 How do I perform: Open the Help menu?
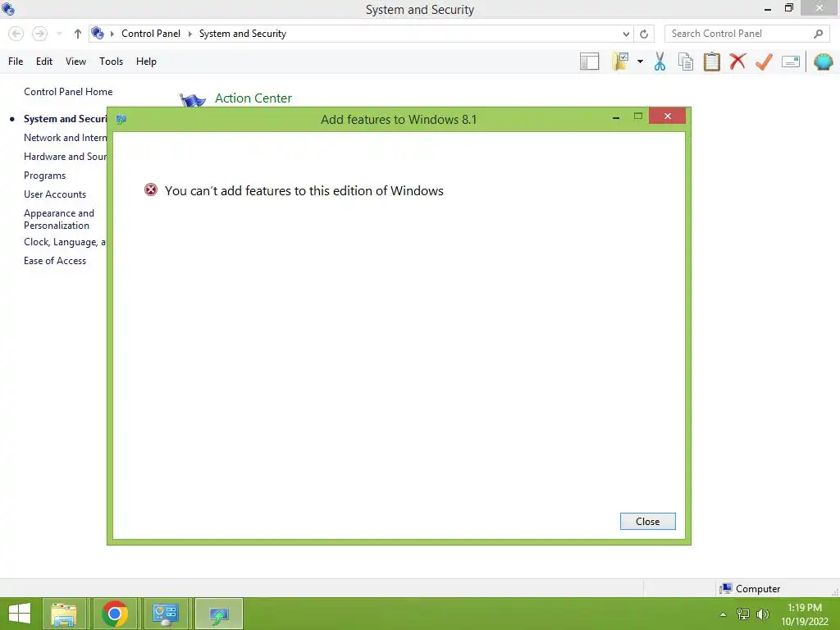[146, 62]
